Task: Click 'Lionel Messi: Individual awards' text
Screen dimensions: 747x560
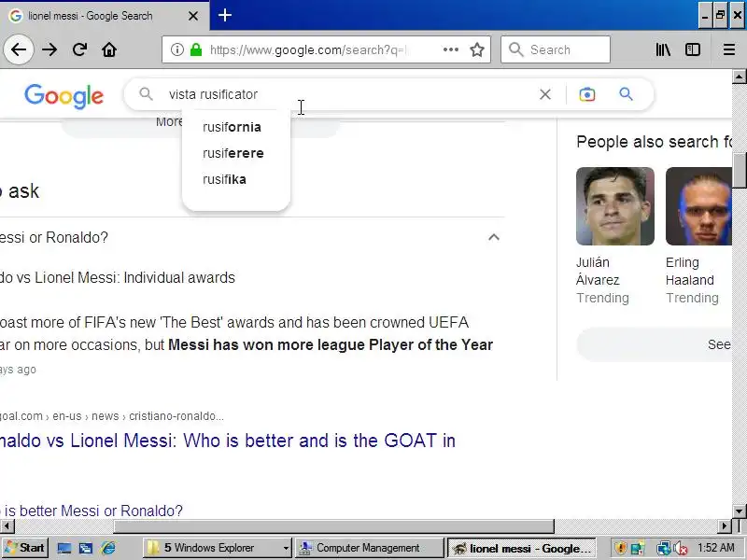Action: (134, 277)
